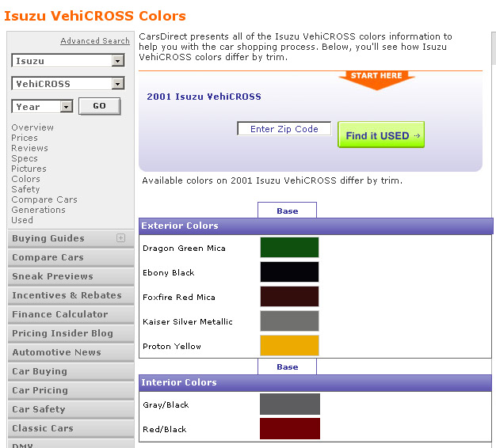Screen dimensions: 496x448
Task: Open the Prices link
Action: (25, 138)
